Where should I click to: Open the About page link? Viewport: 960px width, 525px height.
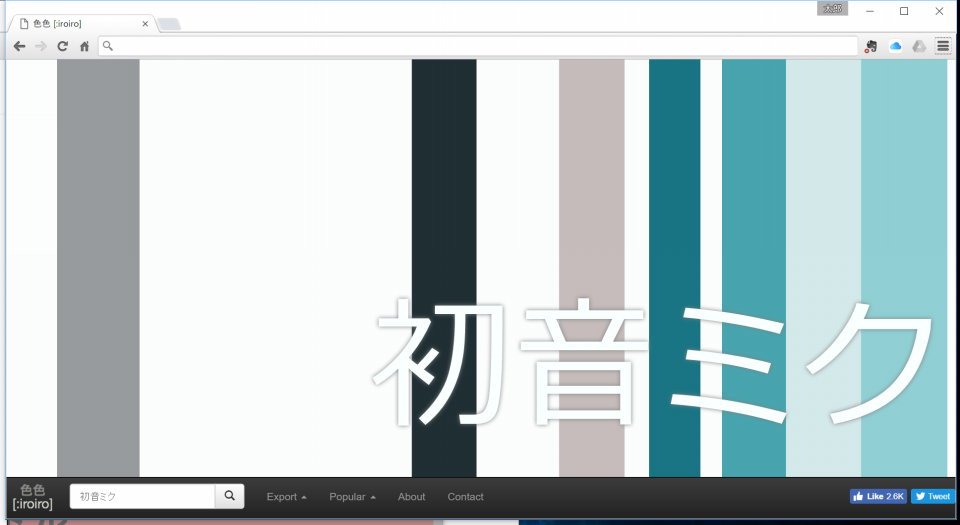point(411,497)
